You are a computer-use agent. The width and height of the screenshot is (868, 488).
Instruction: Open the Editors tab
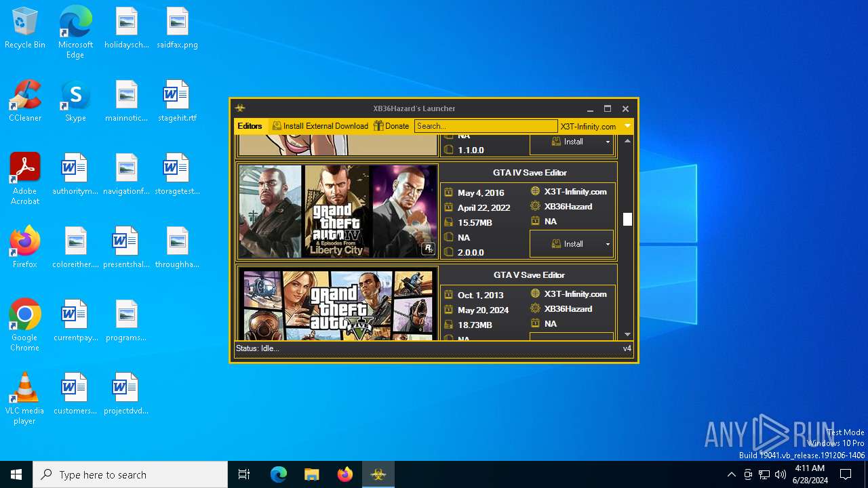[x=250, y=126]
